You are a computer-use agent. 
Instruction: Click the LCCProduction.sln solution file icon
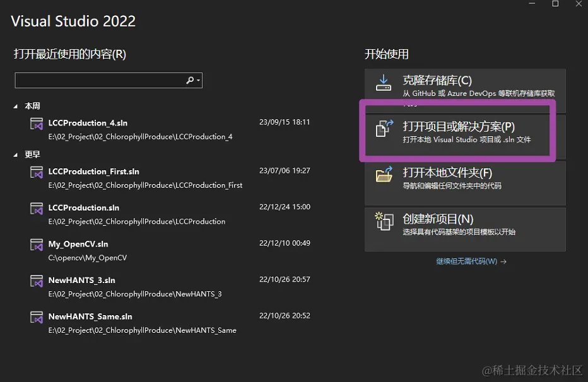37,209
